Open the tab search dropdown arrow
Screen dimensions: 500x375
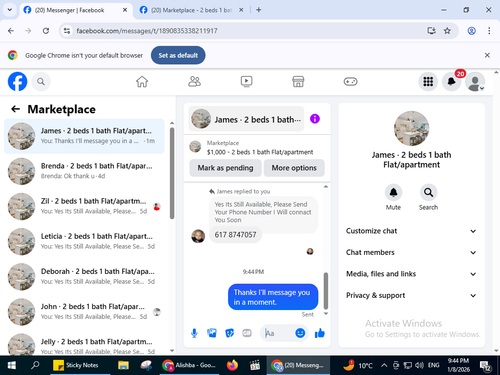[10, 10]
